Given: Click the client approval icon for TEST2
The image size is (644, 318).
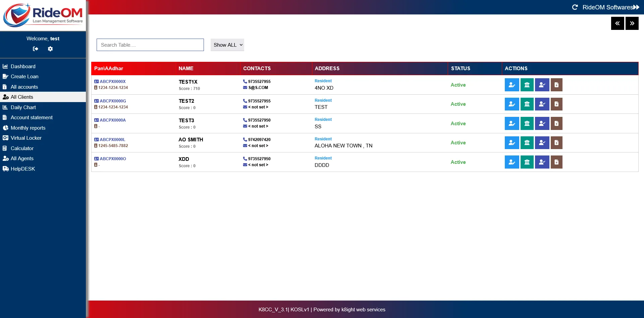Looking at the screenshot, I should [x=542, y=104].
